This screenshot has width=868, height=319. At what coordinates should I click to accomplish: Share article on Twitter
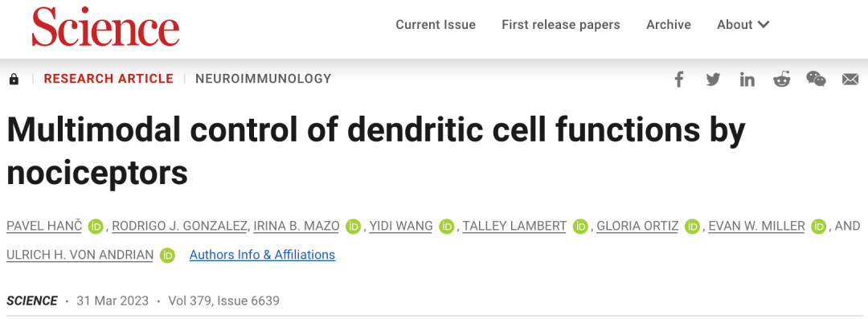click(713, 80)
